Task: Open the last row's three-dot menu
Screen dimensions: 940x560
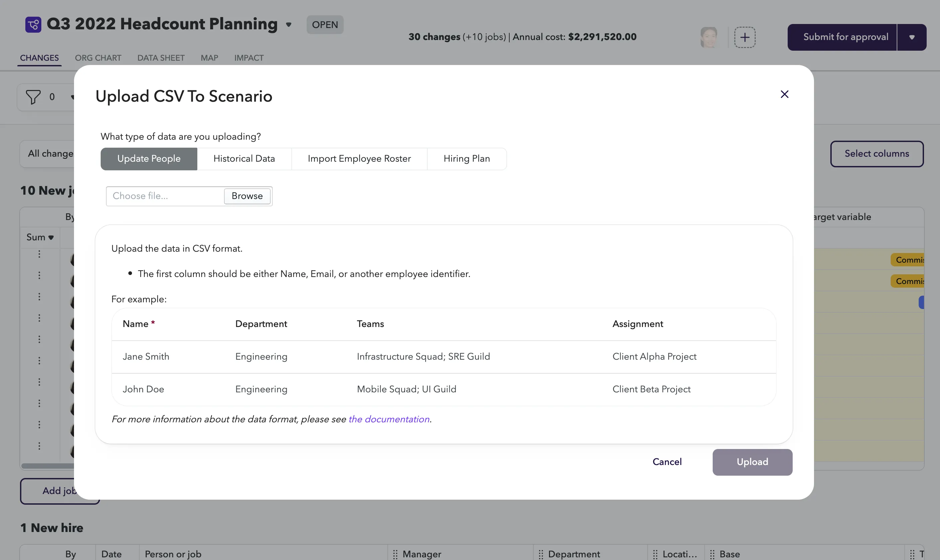Action: (x=39, y=446)
